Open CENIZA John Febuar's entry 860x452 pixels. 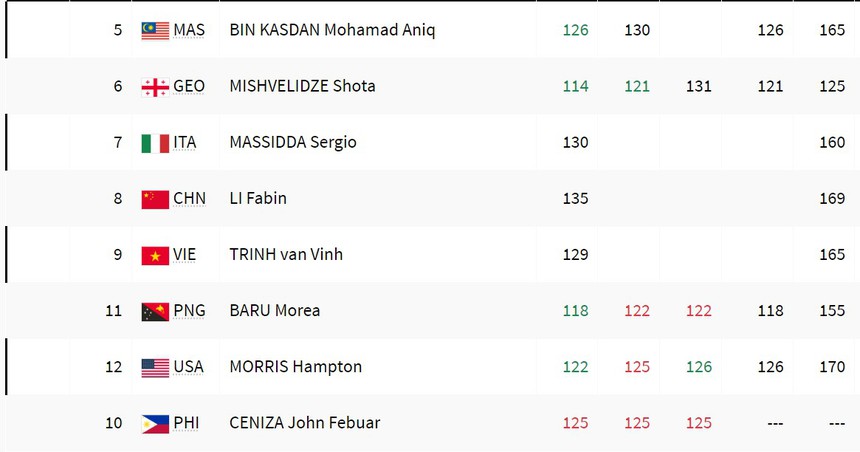coord(305,423)
